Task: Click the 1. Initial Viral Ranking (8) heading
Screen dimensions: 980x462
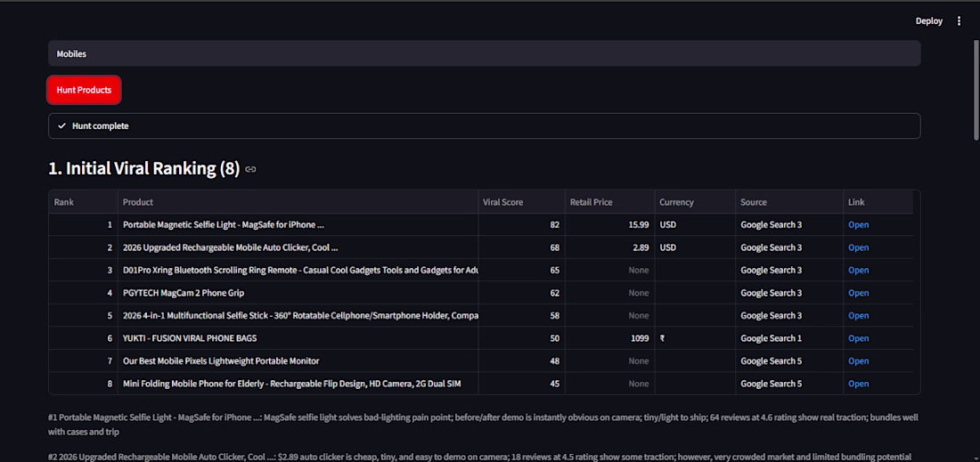Action: point(143,168)
